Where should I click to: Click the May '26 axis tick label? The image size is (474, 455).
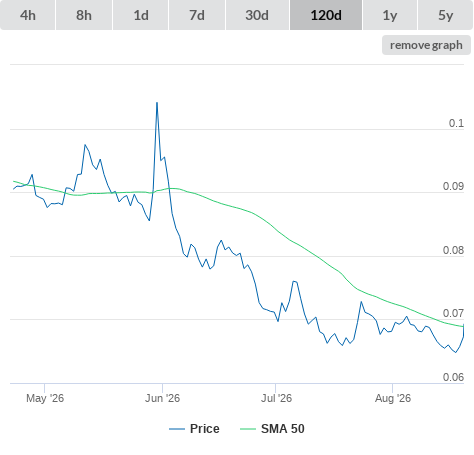pyautogui.click(x=45, y=398)
